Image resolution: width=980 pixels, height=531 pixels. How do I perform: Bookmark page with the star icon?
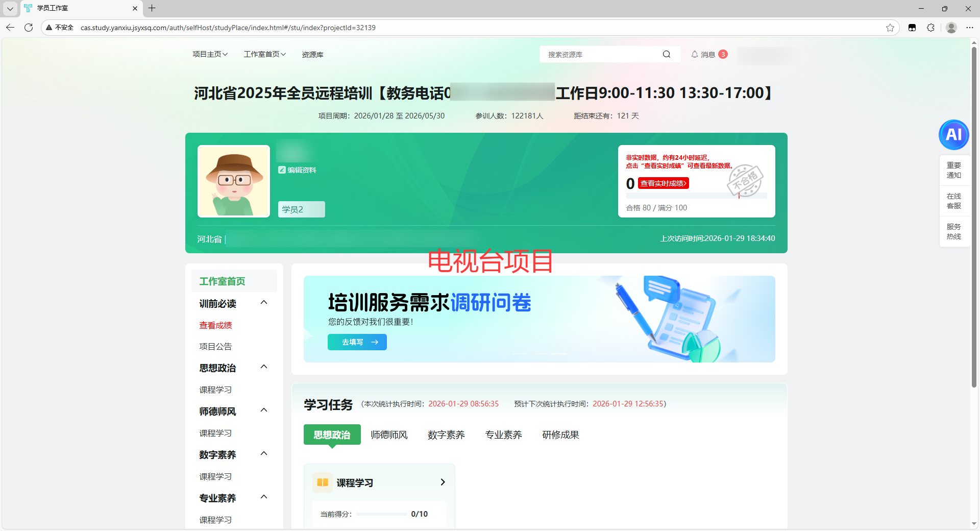tap(890, 28)
